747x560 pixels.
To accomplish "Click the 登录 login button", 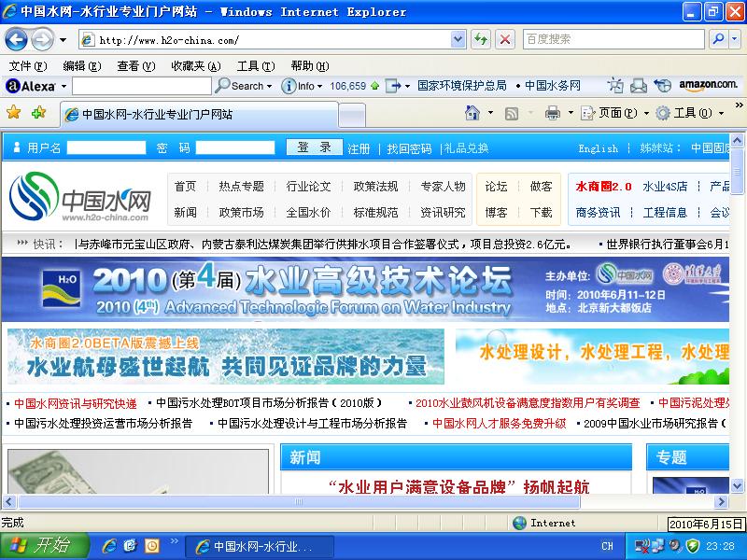I will (314, 147).
